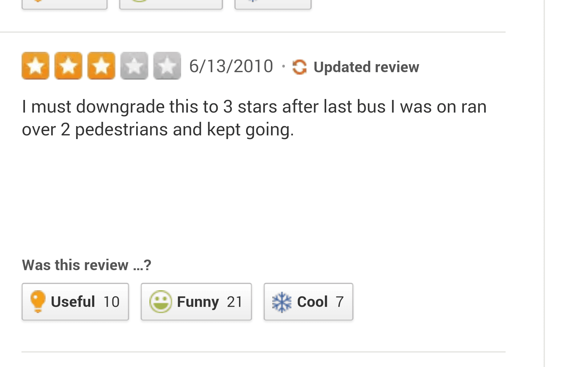Toggle the Cool vote button
The width and height of the screenshot is (588, 367).
[x=308, y=302]
